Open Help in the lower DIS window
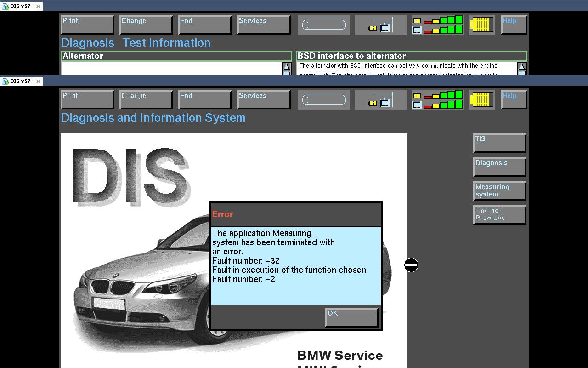This screenshot has height=368, width=588. coord(514,100)
